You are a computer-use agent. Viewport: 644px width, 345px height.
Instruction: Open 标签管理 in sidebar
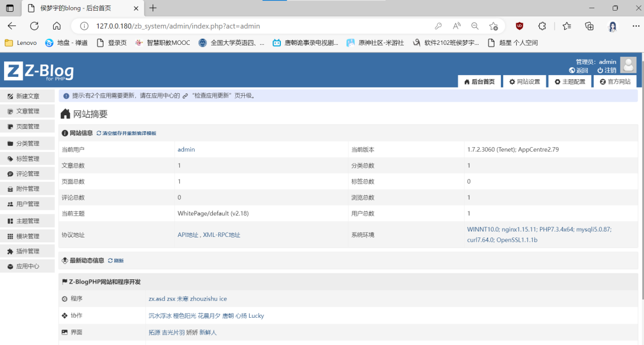[27, 158]
